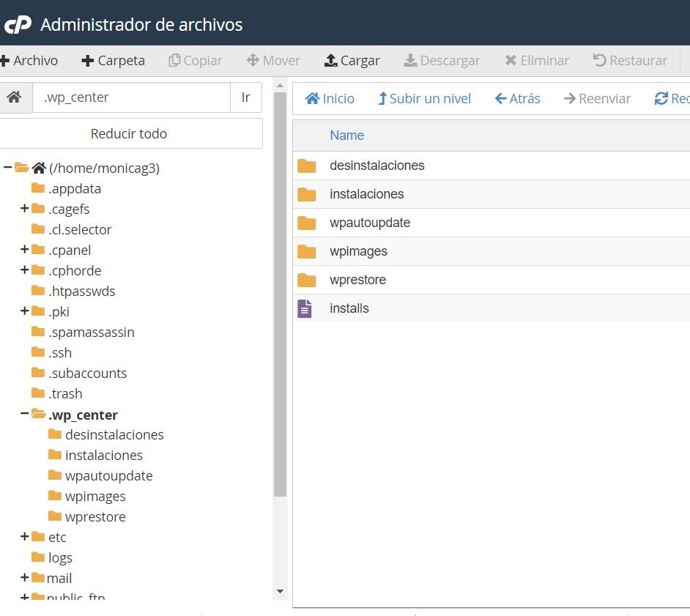The width and height of the screenshot is (690, 616).
Task: Click the instalaciones folder icon in file list
Action: pyautogui.click(x=306, y=194)
